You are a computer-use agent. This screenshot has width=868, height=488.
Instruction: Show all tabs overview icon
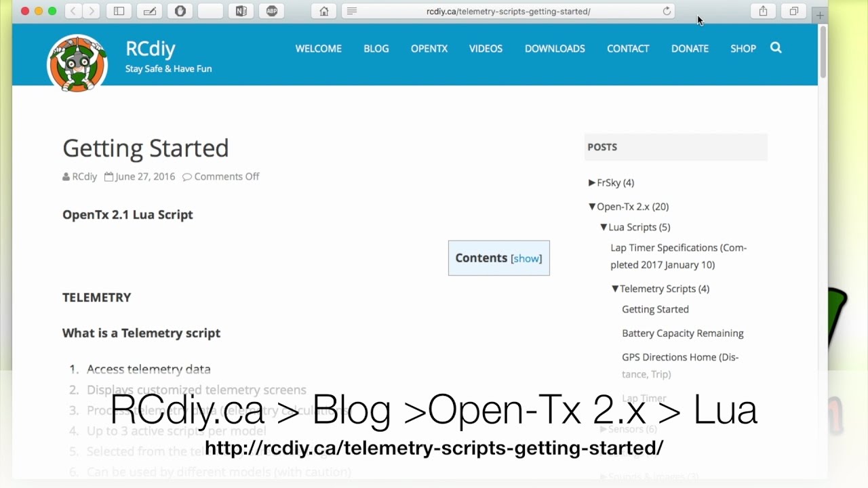pos(793,11)
